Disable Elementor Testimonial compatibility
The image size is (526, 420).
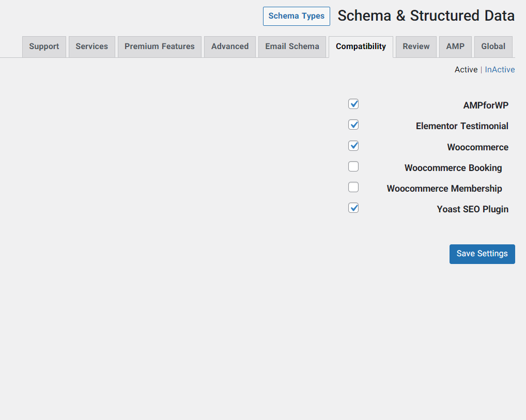[353, 125]
